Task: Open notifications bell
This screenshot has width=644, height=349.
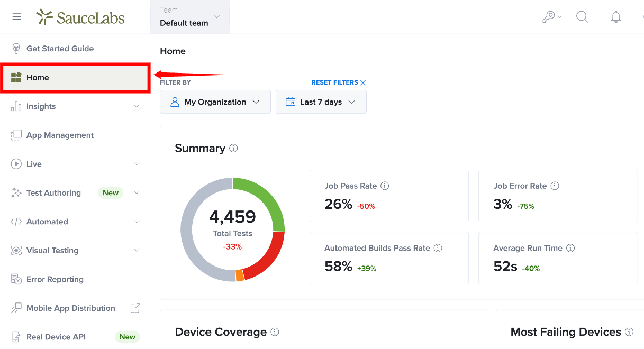Action: pyautogui.click(x=616, y=17)
